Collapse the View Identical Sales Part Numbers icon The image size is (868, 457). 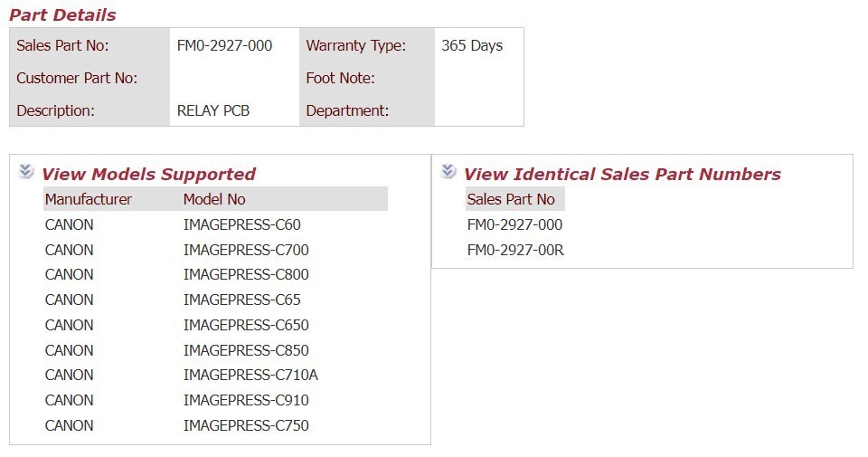point(448,171)
